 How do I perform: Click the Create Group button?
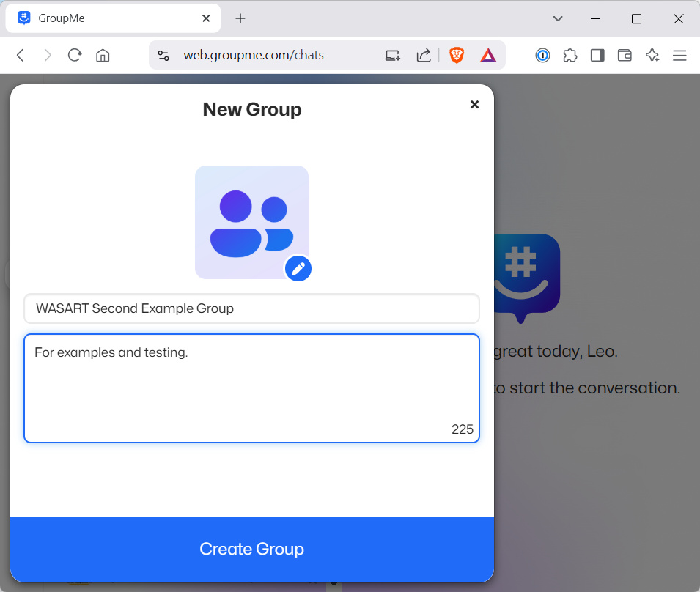pos(252,550)
